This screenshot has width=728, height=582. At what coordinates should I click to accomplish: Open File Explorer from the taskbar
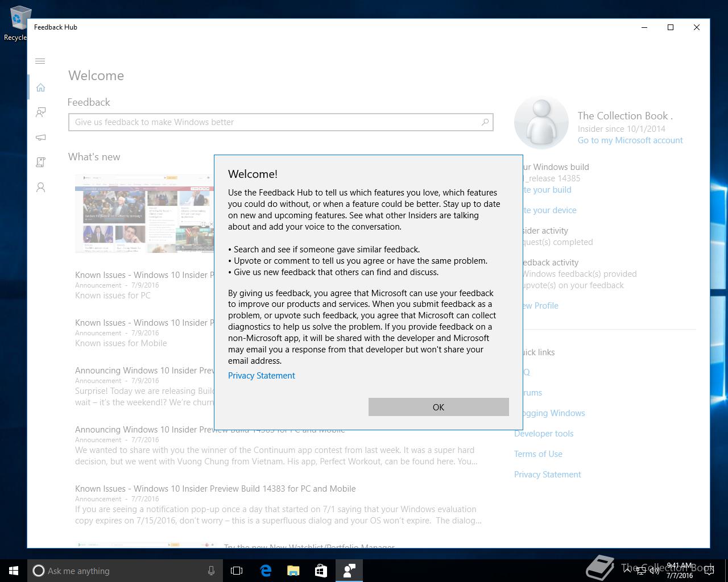(x=293, y=571)
